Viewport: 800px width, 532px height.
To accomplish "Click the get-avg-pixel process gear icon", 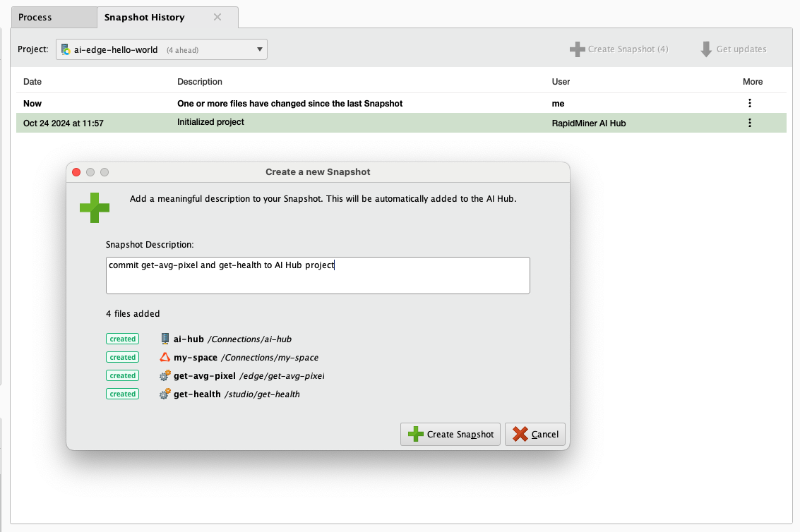I will [x=165, y=375].
